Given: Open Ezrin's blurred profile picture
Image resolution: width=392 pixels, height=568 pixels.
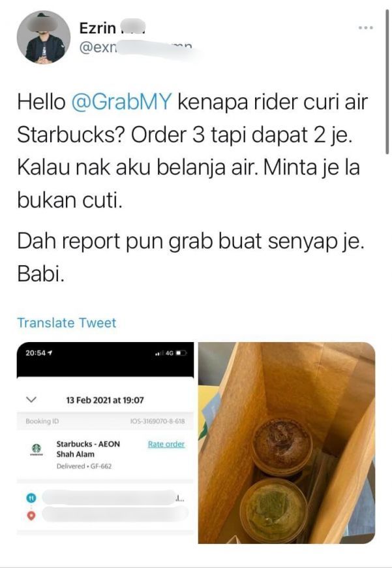Looking at the screenshot, I should coord(44,37).
